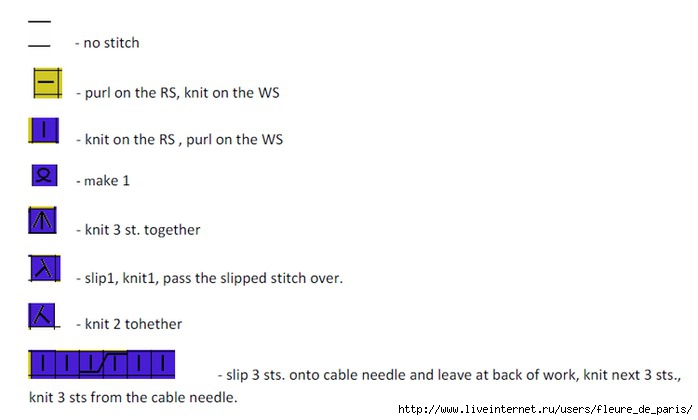Click the first cell of the cable symbol
Screen dimensions: 698x420
coord(42,364)
